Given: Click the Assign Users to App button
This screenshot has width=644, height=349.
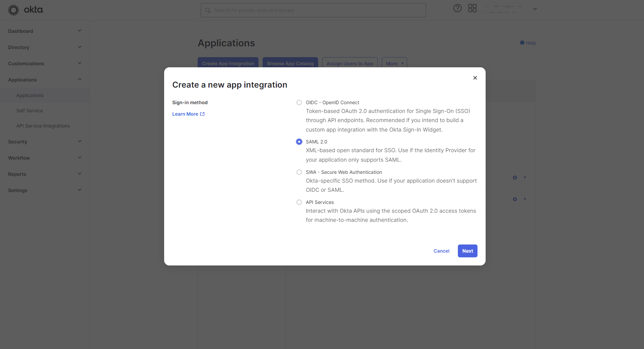Looking at the screenshot, I should (350, 63).
